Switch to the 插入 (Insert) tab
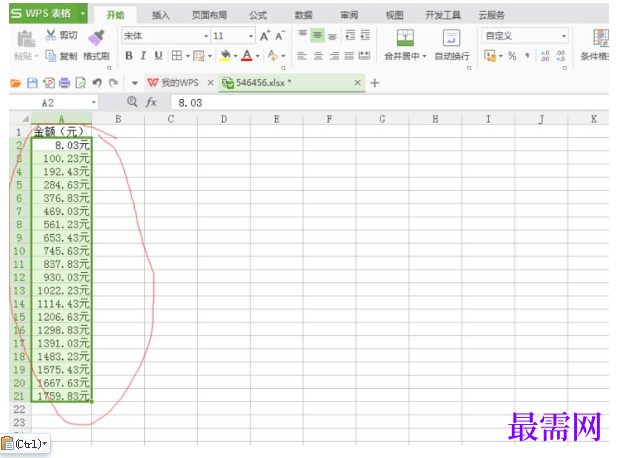The width and height of the screenshot is (620, 458). tap(161, 15)
